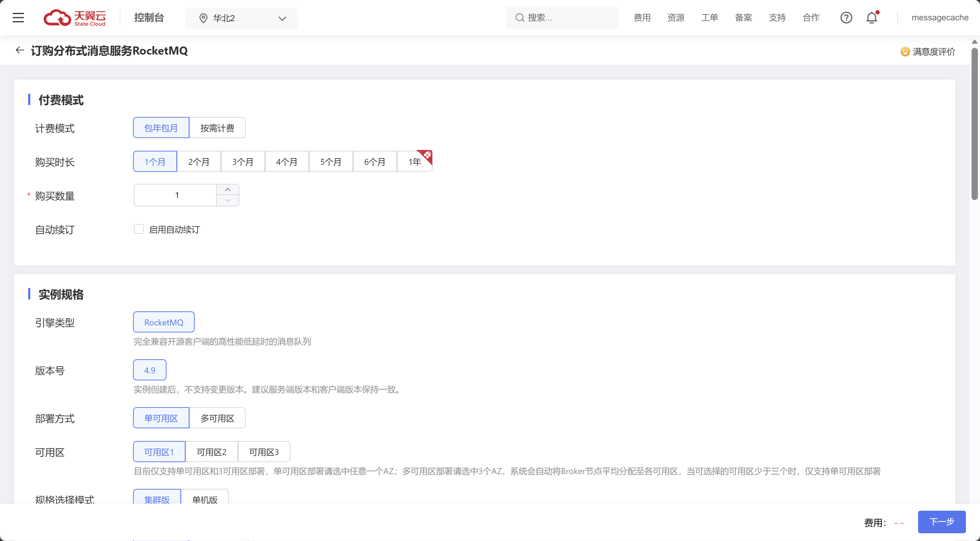Image resolution: width=980 pixels, height=541 pixels.
Task: Click the satisfaction smiley face icon
Action: coord(905,51)
